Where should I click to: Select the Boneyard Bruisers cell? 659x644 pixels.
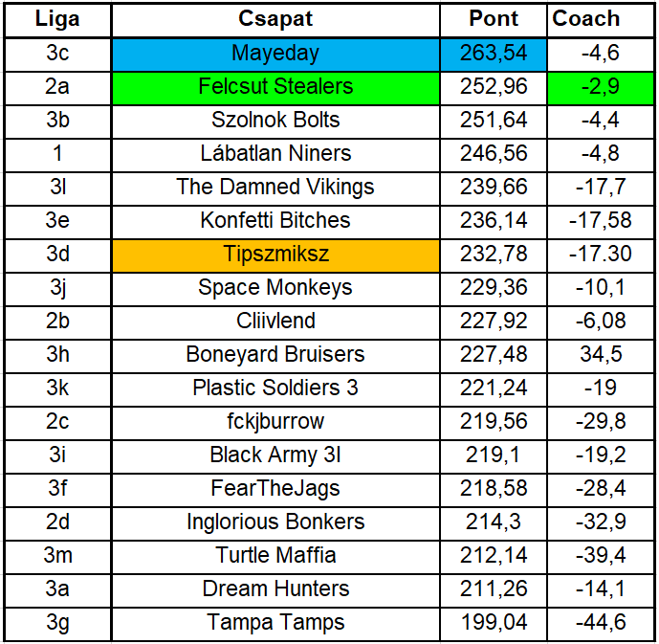275,354
